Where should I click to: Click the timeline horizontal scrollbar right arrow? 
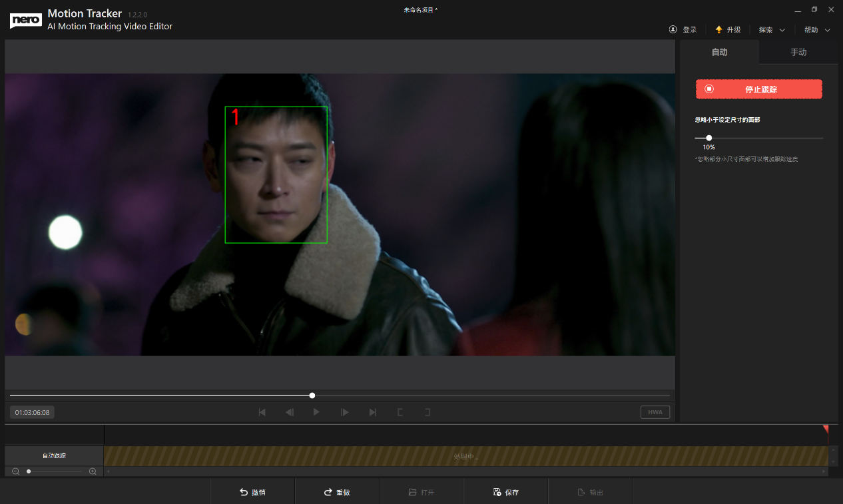point(825,471)
